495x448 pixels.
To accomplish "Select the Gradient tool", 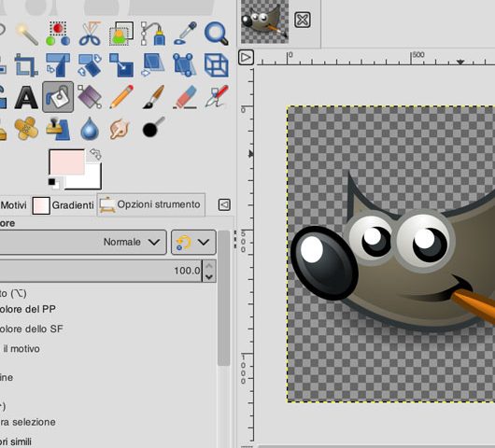I will point(90,97).
